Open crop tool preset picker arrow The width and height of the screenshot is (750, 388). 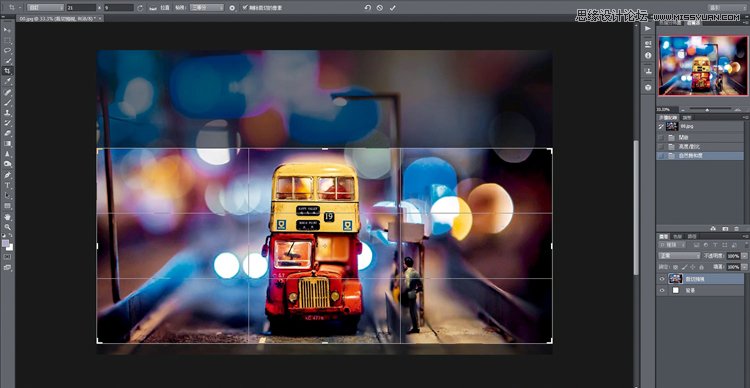(20, 8)
